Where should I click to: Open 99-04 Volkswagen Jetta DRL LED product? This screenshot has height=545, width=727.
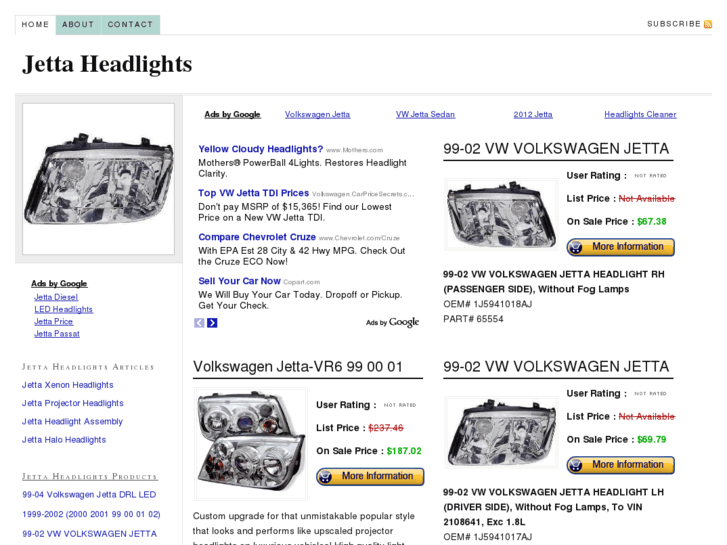pos(89,495)
